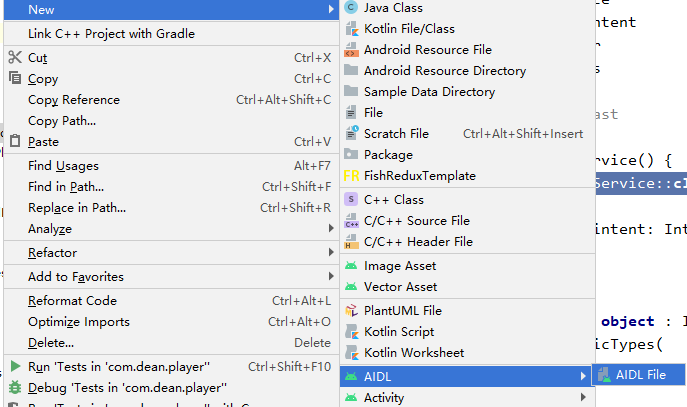Image resolution: width=687 pixels, height=407 pixels.
Task: Open Replace in Path... entry
Action: pos(171,208)
